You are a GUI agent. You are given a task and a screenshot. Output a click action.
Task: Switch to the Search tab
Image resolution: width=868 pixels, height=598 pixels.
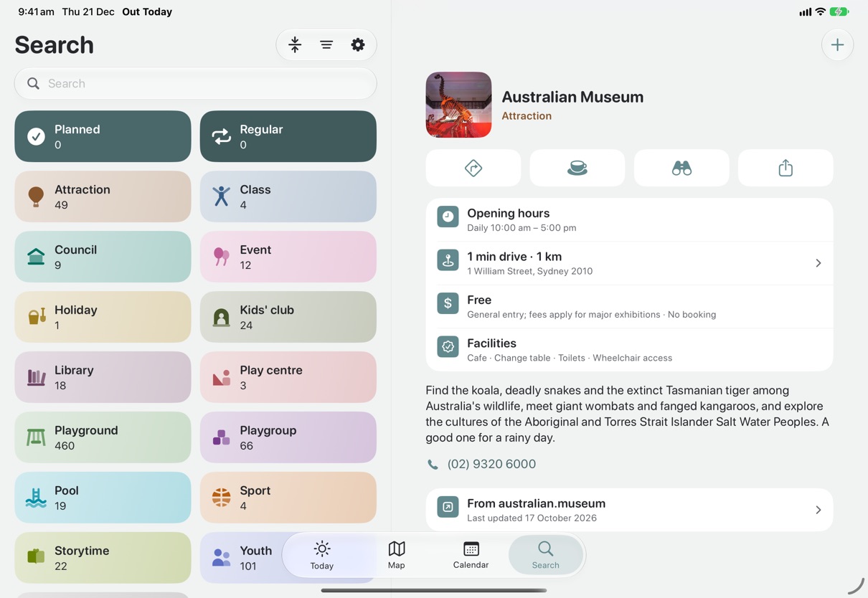click(545, 555)
